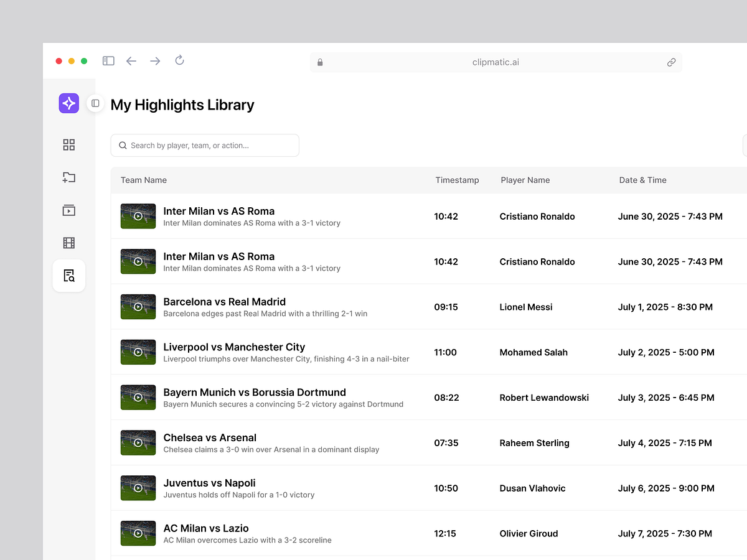Click the 07:35 timestamp cell
747x560 pixels.
coord(446,443)
